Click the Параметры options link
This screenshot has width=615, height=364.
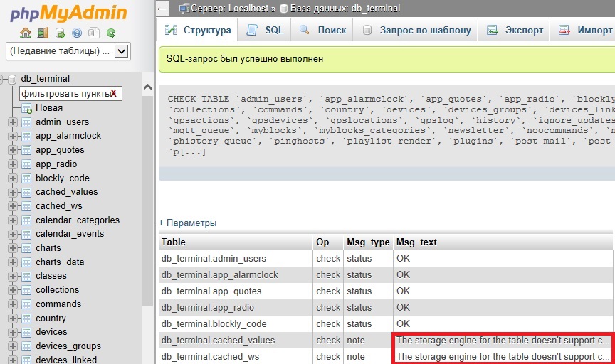[x=187, y=223]
